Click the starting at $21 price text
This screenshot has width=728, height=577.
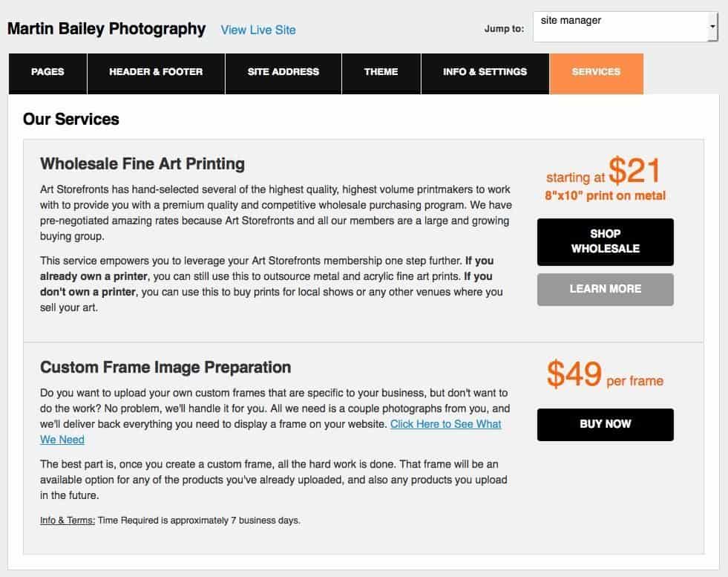[603, 172]
